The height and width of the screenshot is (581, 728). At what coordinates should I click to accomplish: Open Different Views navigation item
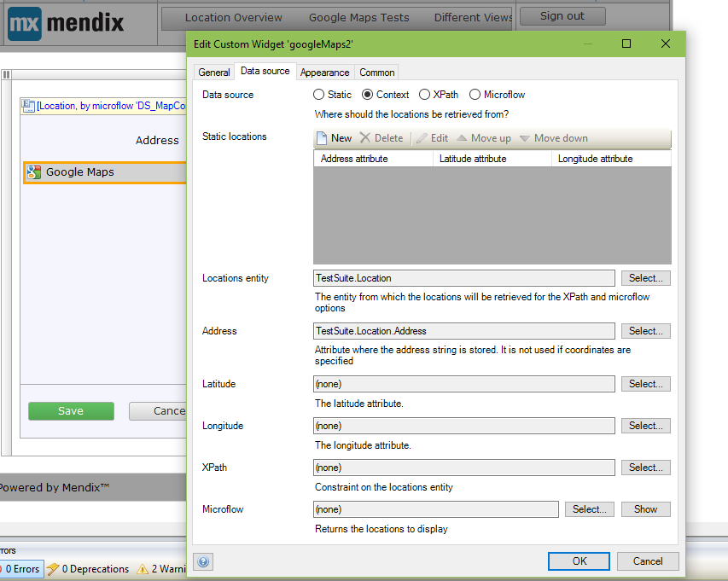[473, 18]
